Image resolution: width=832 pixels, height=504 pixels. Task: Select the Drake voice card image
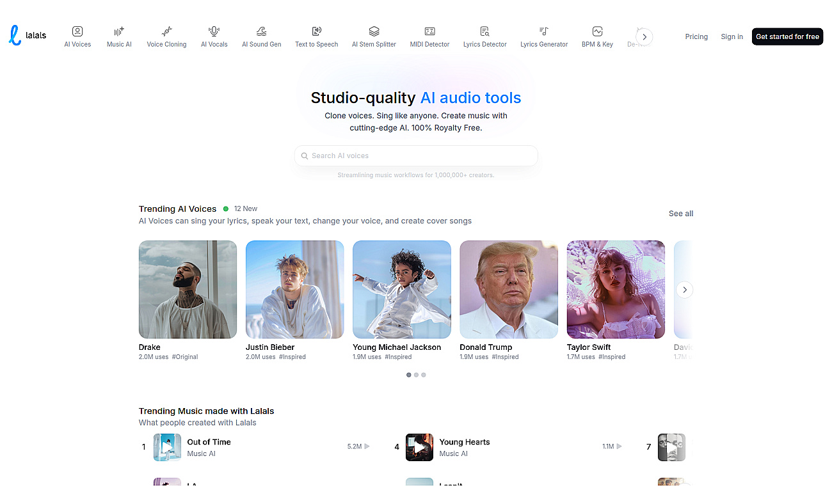tap(188, 289)
